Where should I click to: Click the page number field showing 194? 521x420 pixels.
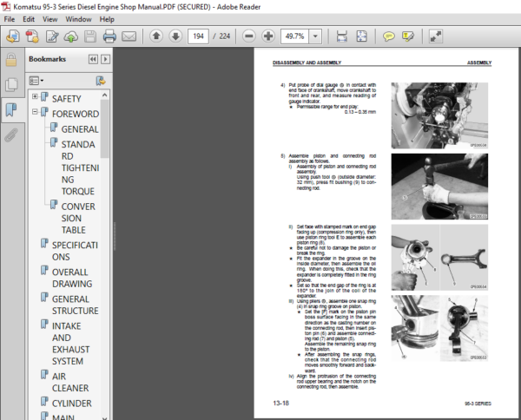[198, 36]
